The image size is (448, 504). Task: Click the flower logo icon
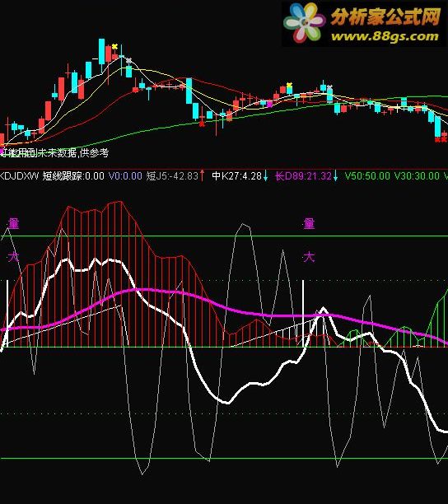(x=304, y=22)
